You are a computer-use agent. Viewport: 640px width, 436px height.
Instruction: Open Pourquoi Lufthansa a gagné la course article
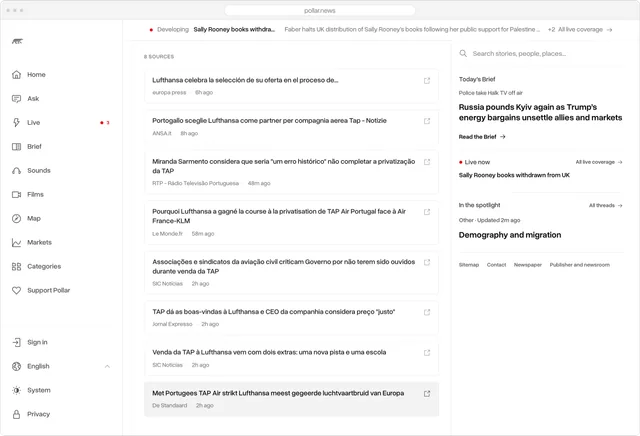pos(279,216)
